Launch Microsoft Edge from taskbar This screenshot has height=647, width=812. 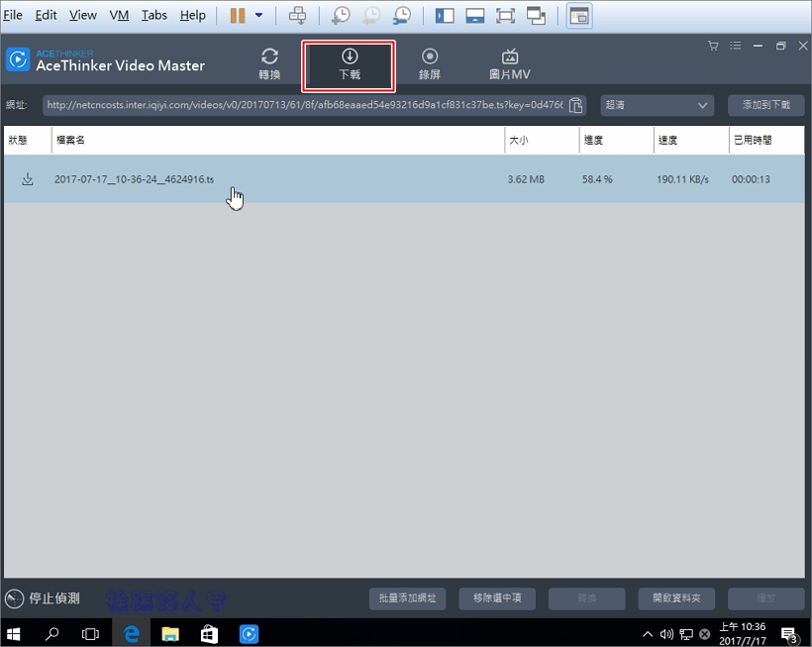coord(132,633)
